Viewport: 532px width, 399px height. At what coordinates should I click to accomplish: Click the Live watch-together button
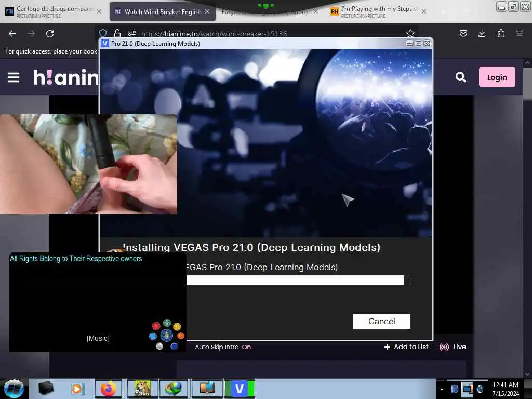pos(453,347)
